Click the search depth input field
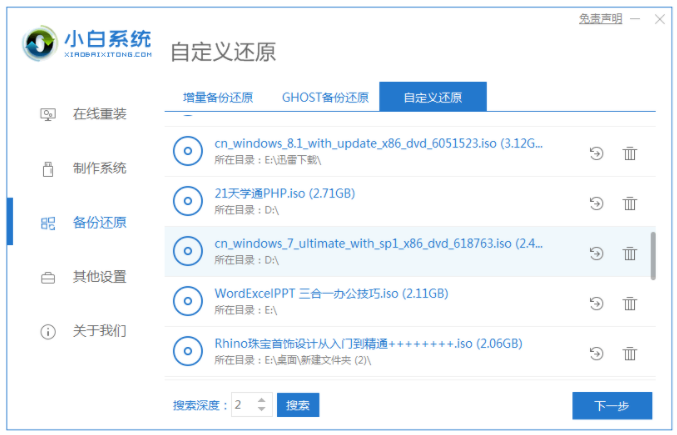The width and height of the screenshot is (677, 435). tap(243, 405)
